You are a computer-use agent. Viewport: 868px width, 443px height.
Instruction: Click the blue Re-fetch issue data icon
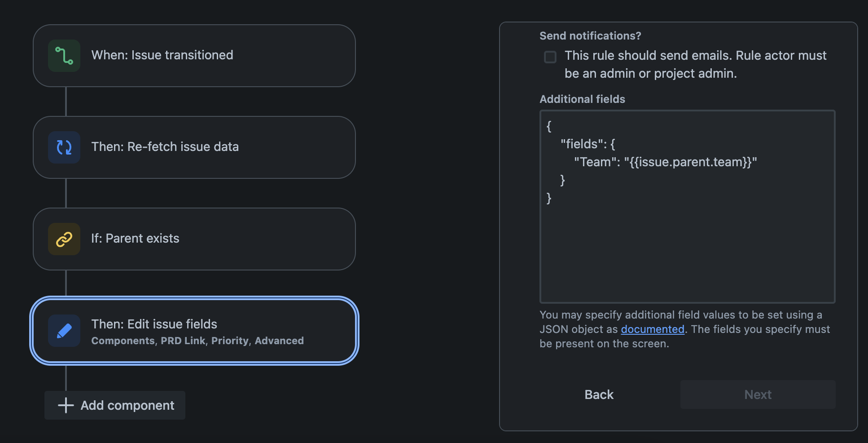[64, 147]
